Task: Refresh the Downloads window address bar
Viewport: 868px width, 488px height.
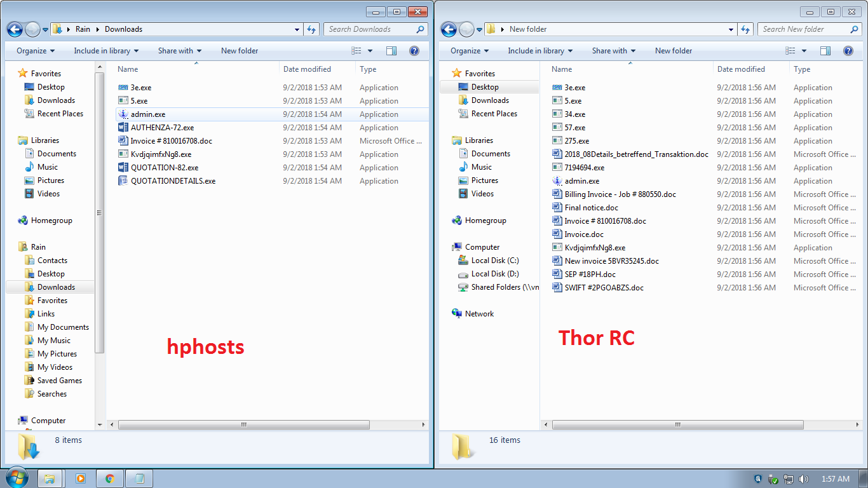Action: [x=311, y=29]
